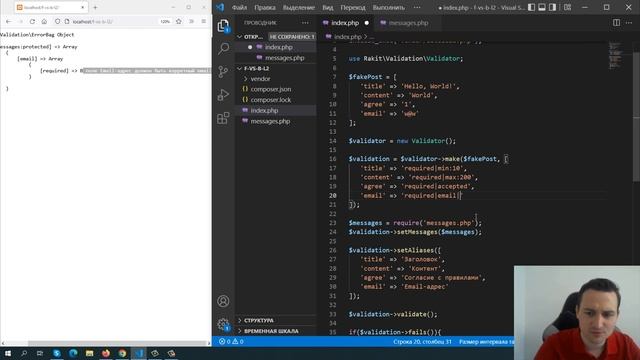Close the localhost browser tab
The width and height of the screenshot is (640, 360).
[x=82, y=7]
